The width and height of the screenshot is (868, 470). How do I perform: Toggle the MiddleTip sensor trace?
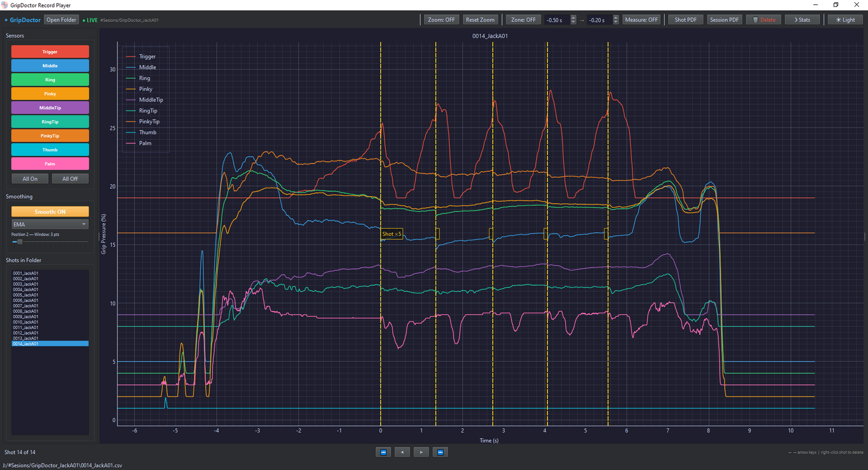tap(50, 108)
